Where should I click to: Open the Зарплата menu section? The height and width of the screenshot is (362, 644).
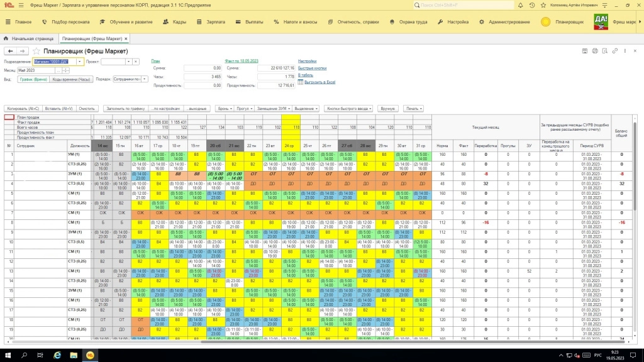(213, 22)
